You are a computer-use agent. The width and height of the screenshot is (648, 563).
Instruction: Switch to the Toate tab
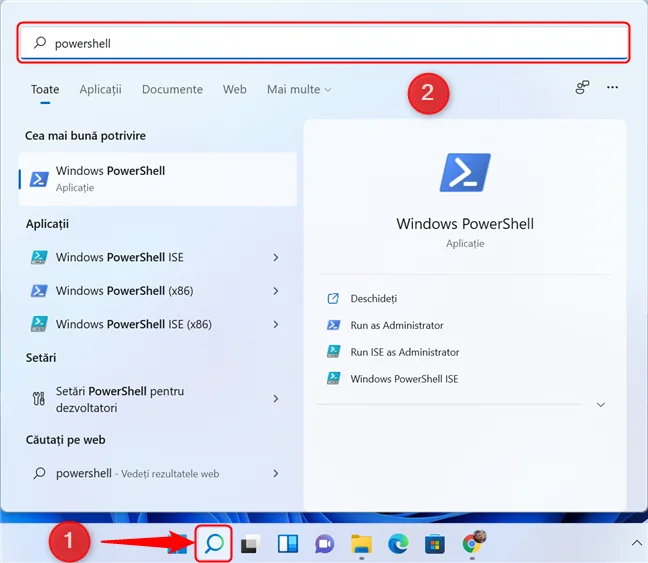[45, 90]
